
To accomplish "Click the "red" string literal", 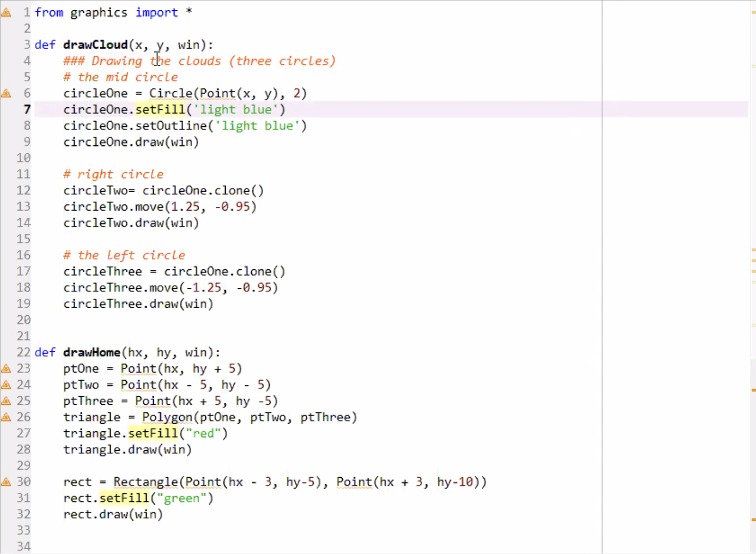I will click(203, 433).
